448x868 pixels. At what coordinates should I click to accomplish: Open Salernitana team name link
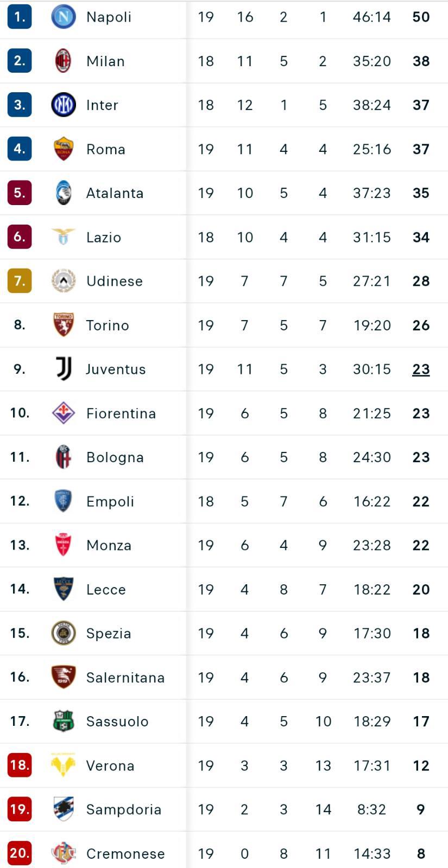pos(125,678)
